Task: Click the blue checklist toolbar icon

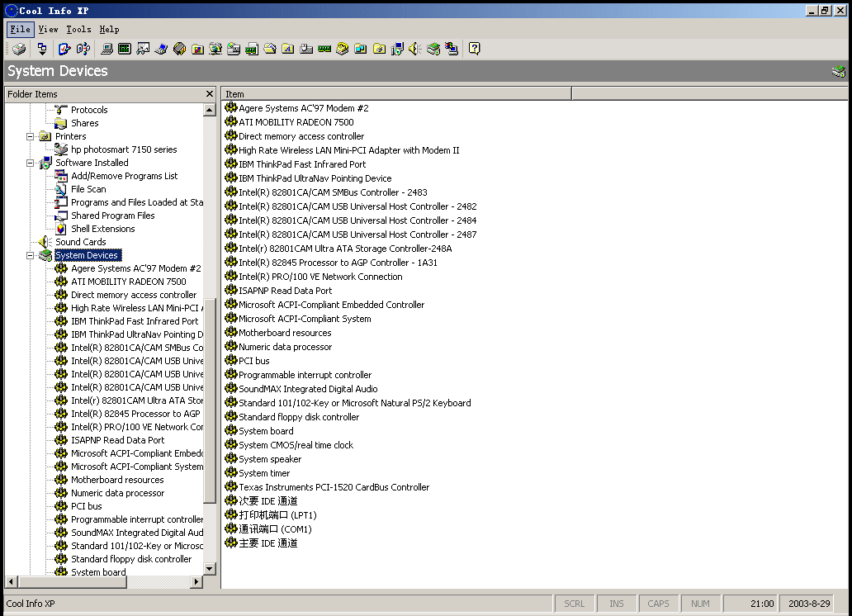Action: click(64, 49)
